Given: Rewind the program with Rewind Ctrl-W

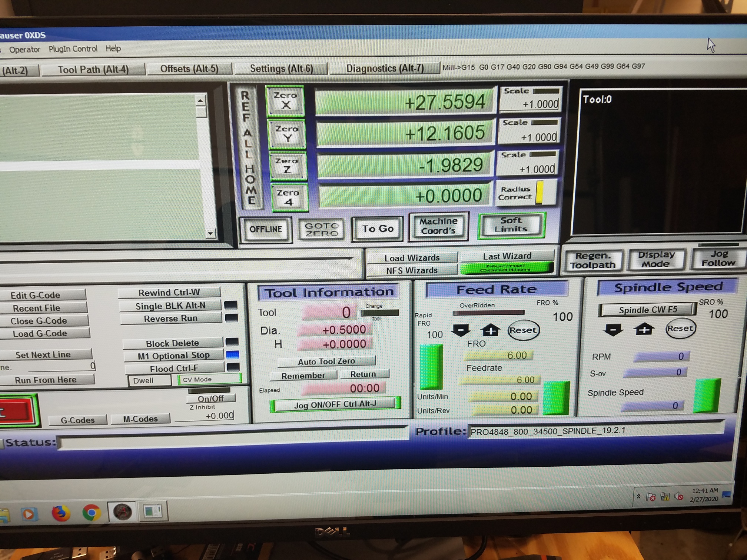Looking at the screenshot, I should pyautogui.click(x=169, y=293).
